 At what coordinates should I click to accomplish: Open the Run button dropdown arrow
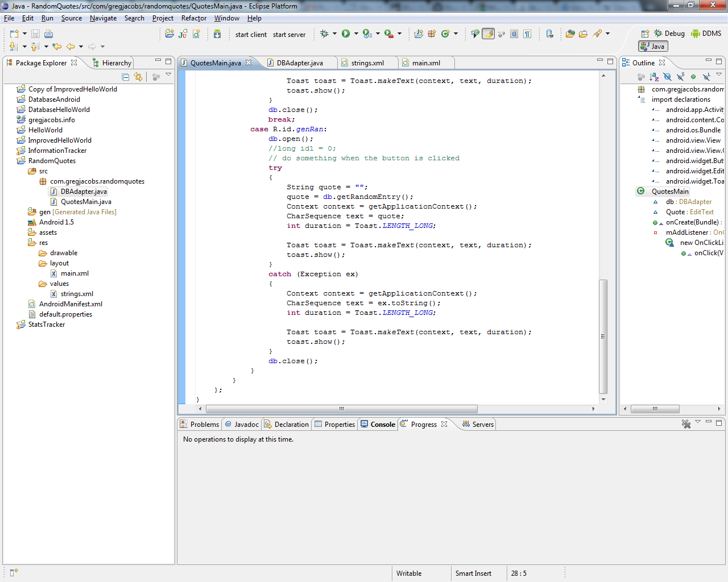pyautogui.click(x=356, y=34)
